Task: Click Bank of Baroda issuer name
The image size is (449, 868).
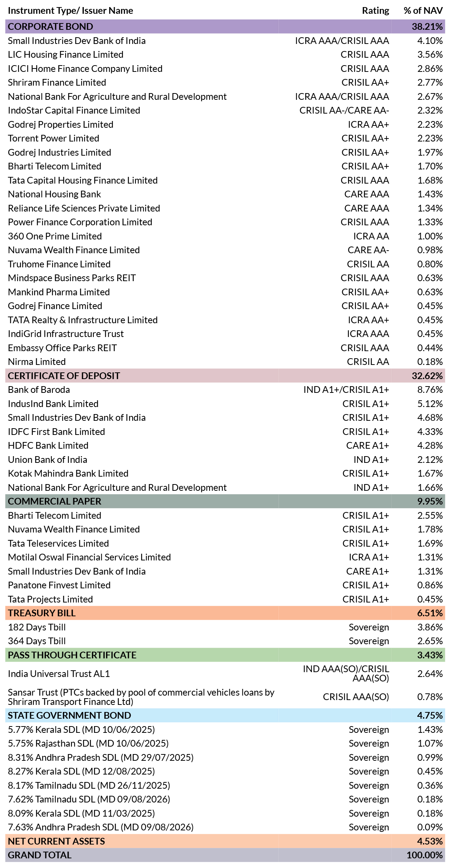Action: pyautogui.click(x=39, y=390)
